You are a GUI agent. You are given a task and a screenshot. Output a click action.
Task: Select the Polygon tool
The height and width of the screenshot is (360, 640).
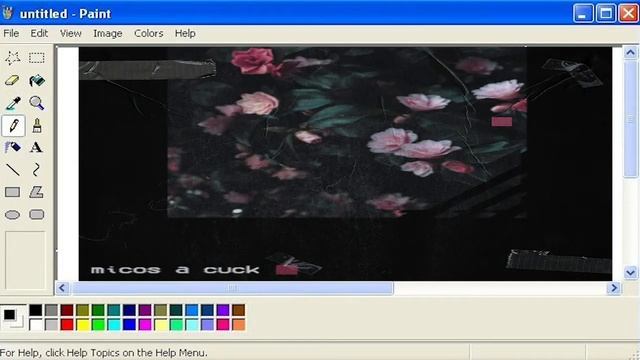pos(37,192)
